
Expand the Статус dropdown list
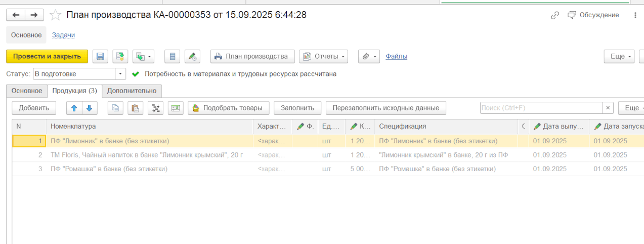coord(120,74)
